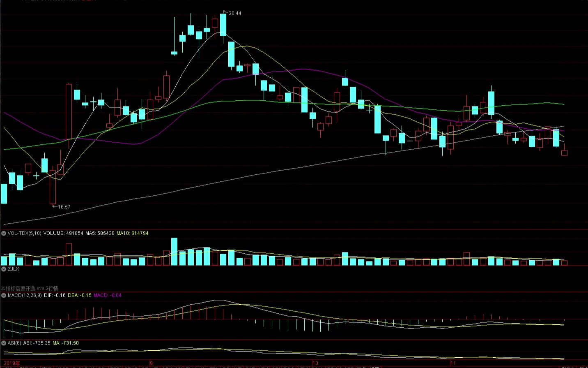
Task: Click month 9 on the time axis
Action: pos(151,363)
